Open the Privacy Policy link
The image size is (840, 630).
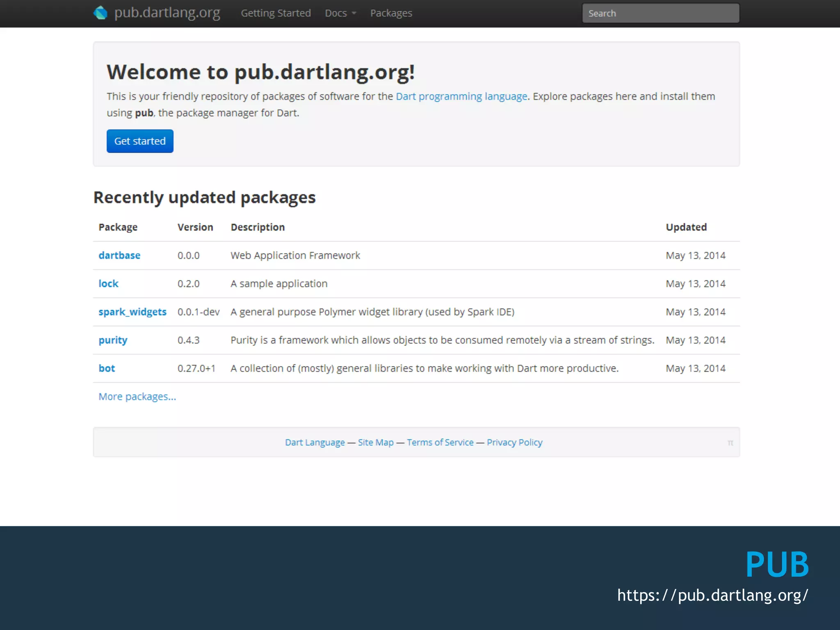(x=514, y=443)
